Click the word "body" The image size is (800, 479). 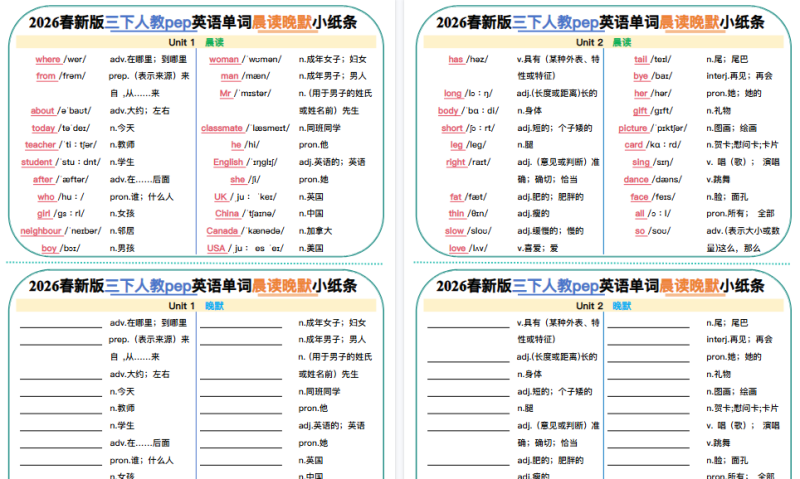[x=448, y=111]
